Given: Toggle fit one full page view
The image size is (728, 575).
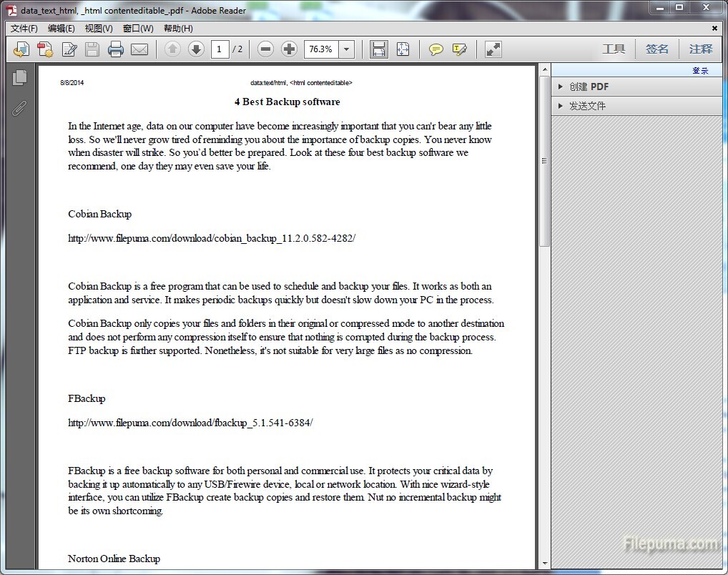Looking at the screenshot, I should (403, 49).
